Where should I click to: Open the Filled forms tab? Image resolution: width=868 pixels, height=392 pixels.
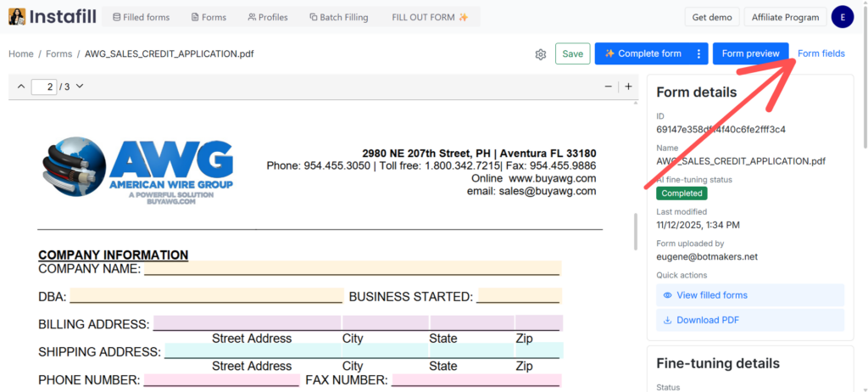pos(141,17)
